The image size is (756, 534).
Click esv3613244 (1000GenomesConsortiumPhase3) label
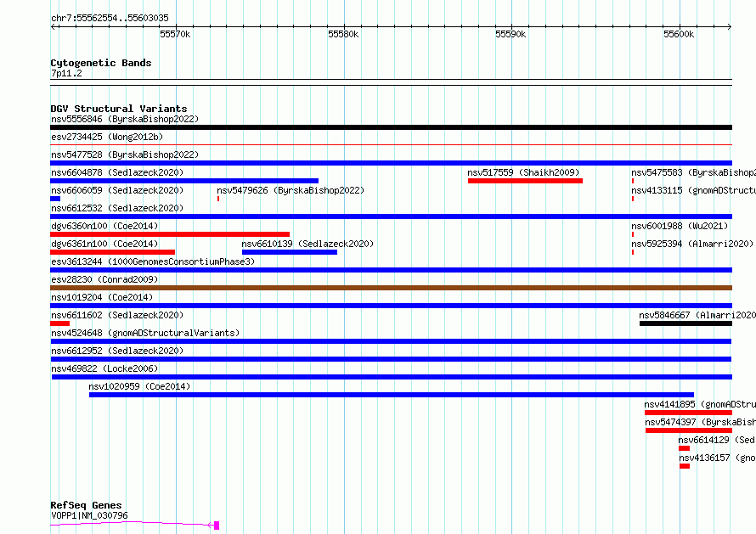tap(153, 261)
